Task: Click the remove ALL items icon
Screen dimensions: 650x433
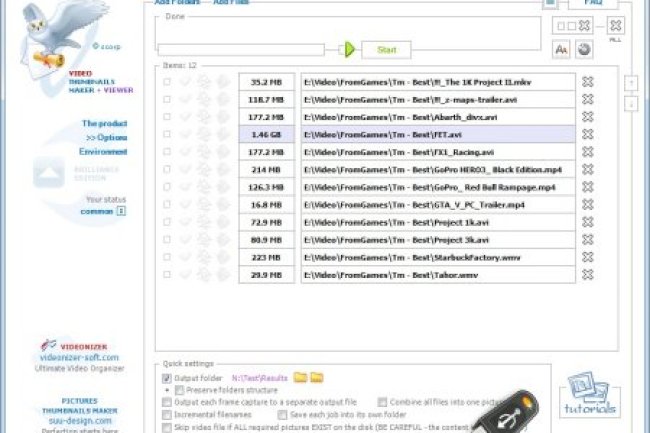Action: point(616,26)
